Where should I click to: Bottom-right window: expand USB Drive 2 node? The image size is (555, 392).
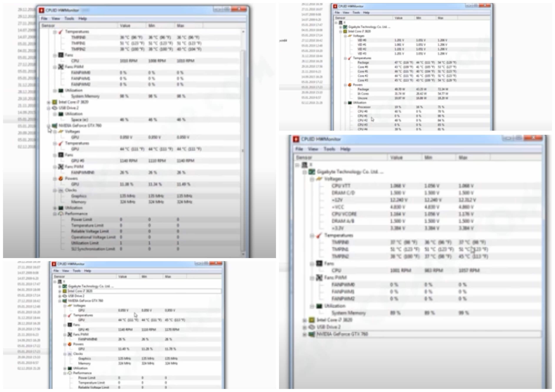(x=305, y=327)
